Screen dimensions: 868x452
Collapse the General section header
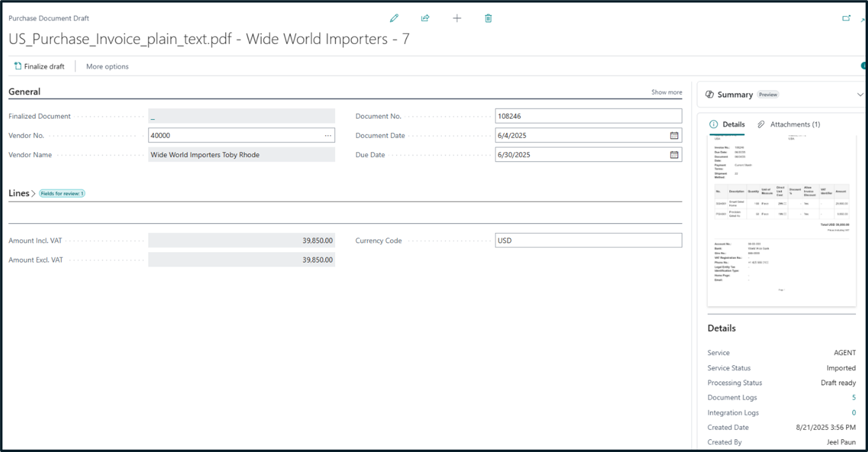[x=25, y=92]
